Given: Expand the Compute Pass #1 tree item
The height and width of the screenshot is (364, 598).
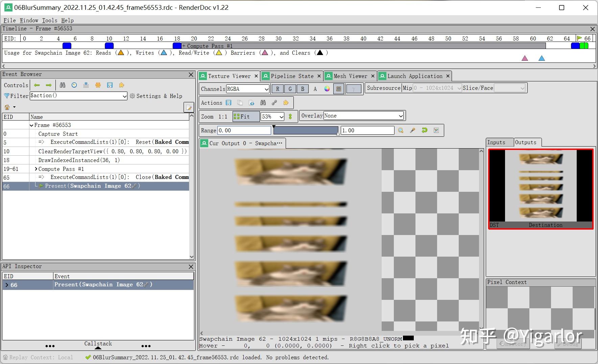Looking at the screenshot, I should click(x=36, y=169).
